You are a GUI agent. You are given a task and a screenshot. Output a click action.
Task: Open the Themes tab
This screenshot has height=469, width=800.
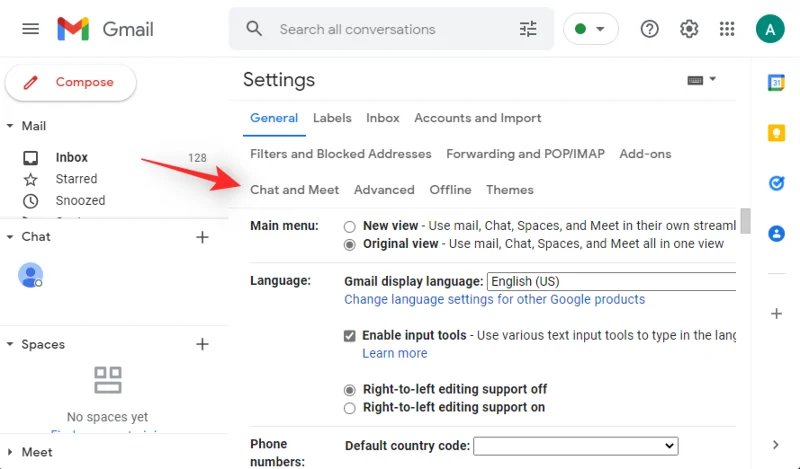(x=510, y=189)
